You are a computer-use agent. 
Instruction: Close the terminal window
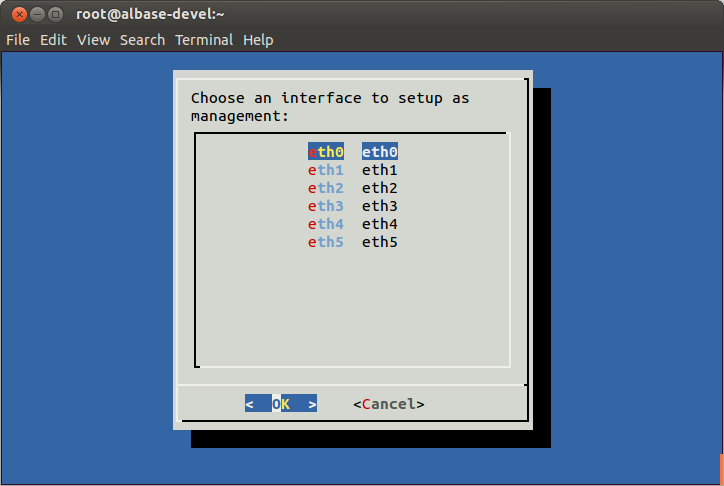click(x=19, y=15)
